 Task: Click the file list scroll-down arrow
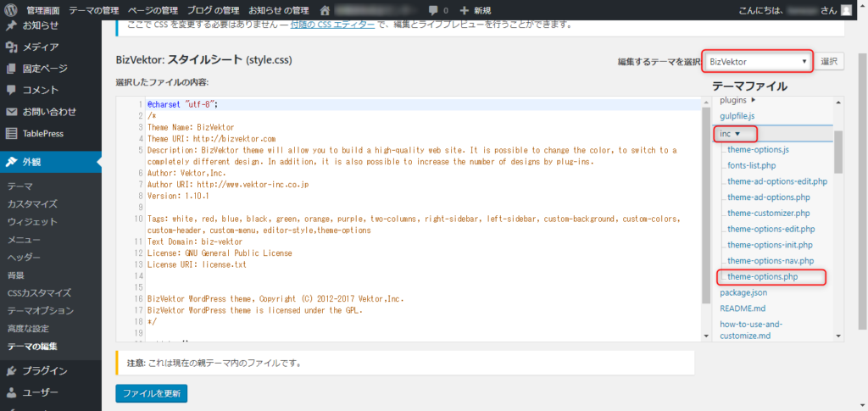click(x=838, y=336)
